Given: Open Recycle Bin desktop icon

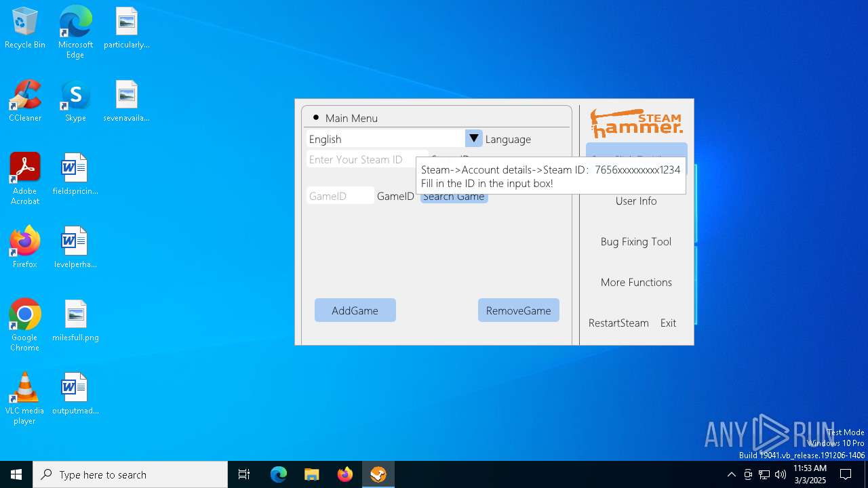Looking at the screenshot, I should (x=25, y=28).
